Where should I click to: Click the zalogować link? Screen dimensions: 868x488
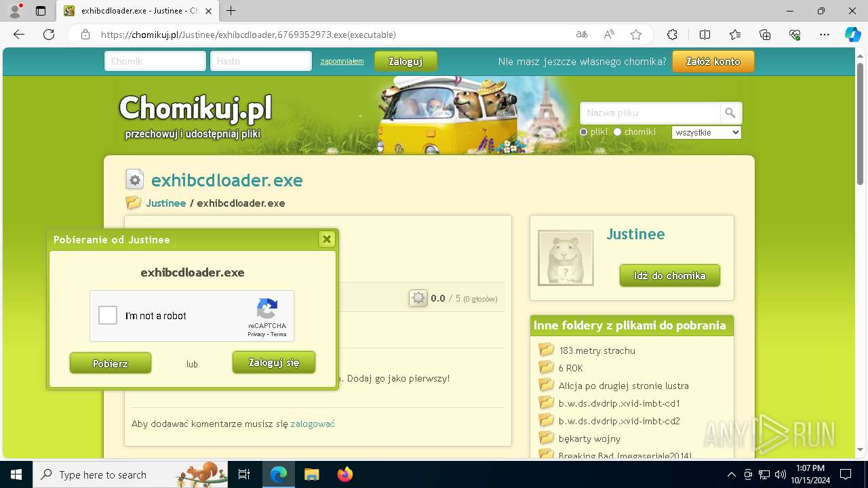[x=313, y=424]
